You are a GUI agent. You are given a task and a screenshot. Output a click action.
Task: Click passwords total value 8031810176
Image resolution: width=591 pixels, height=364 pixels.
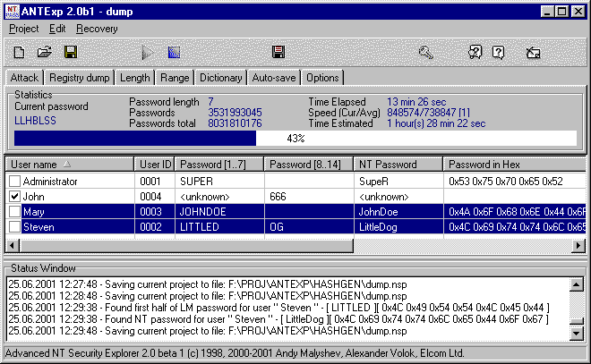pyautogui.click(x=235, y=123)
